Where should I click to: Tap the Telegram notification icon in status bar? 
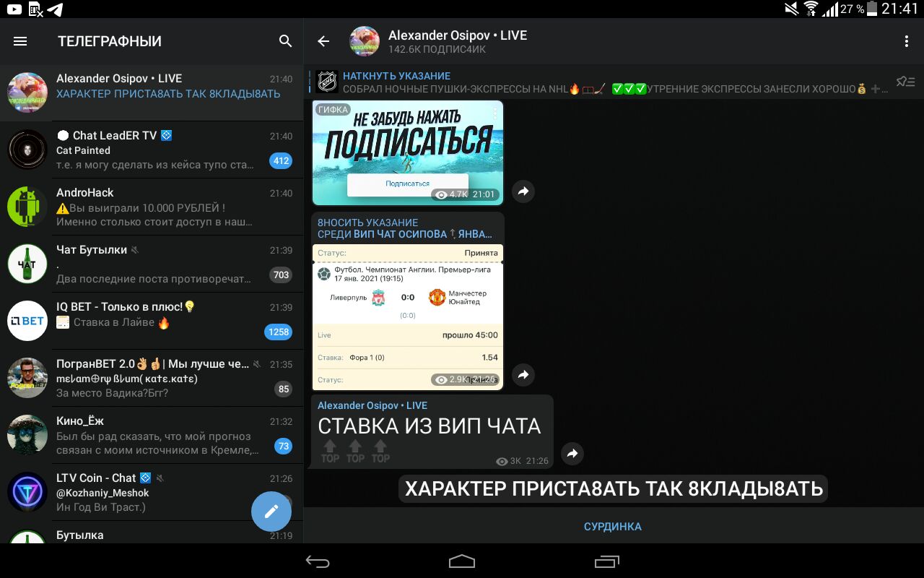55,9
